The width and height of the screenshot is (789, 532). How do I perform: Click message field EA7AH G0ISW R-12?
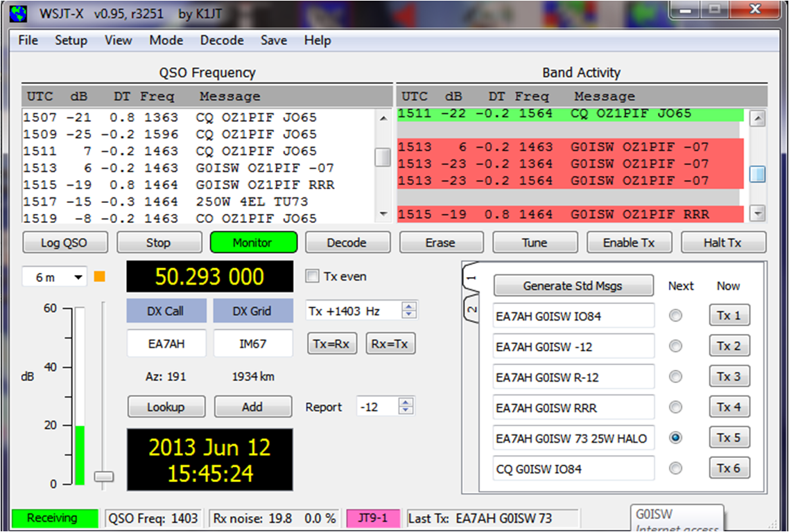pos(573,377)
